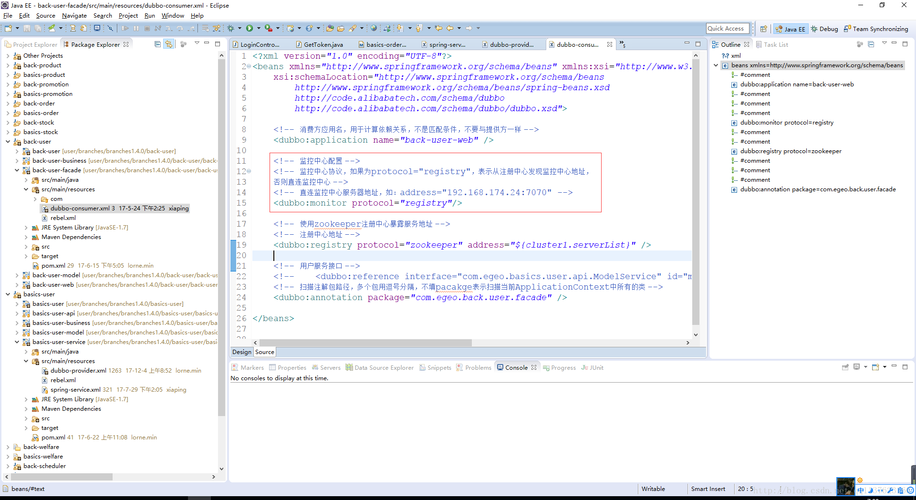
Task: Select back-user-facade pom.xml file
Action: (93, 265)
